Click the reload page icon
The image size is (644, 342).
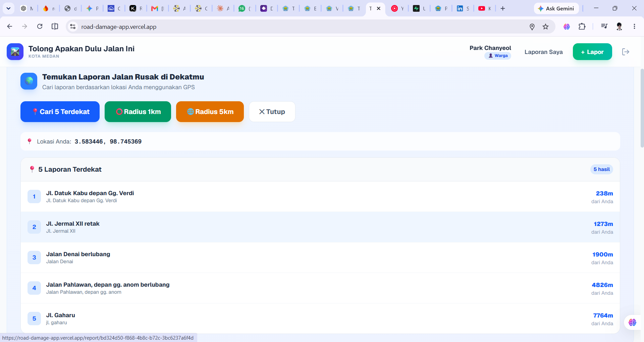coord(40,26)
